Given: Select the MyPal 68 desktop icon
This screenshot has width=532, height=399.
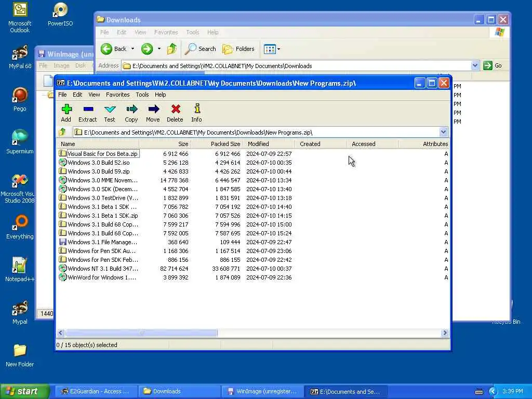Looking at the screenshot, I should click(20, 57).
